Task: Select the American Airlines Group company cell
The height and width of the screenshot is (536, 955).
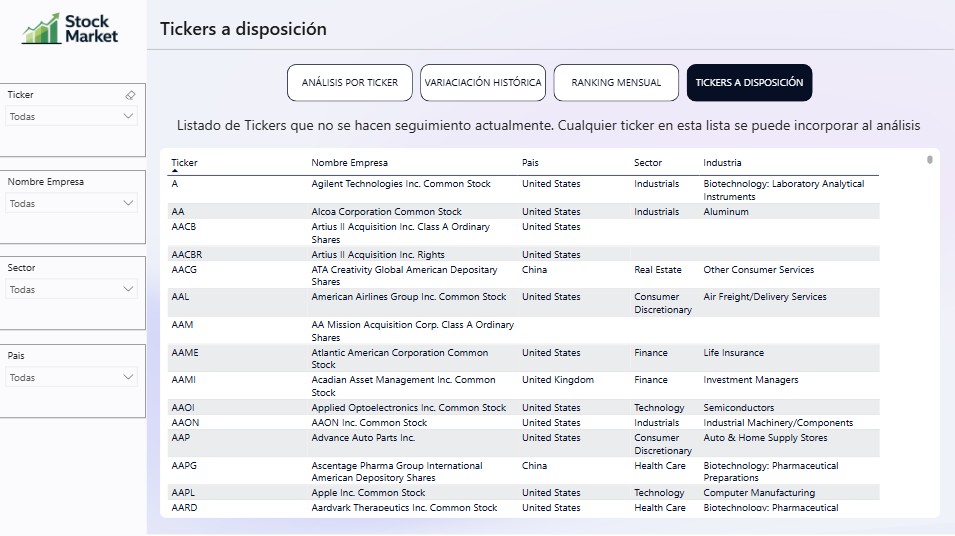Action: coord(408,297)
